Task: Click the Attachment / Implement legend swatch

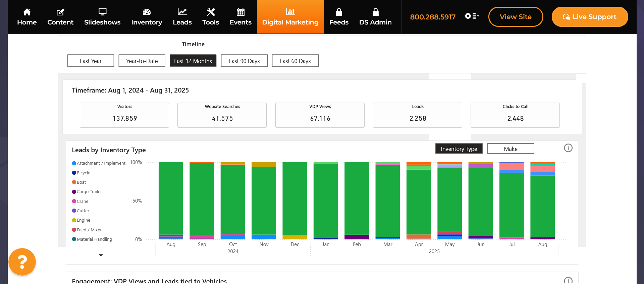Action: coord(74,163)
